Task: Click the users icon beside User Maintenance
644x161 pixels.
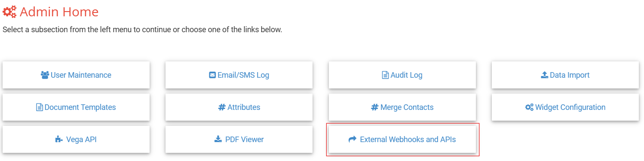Action: tap(45, 75)
